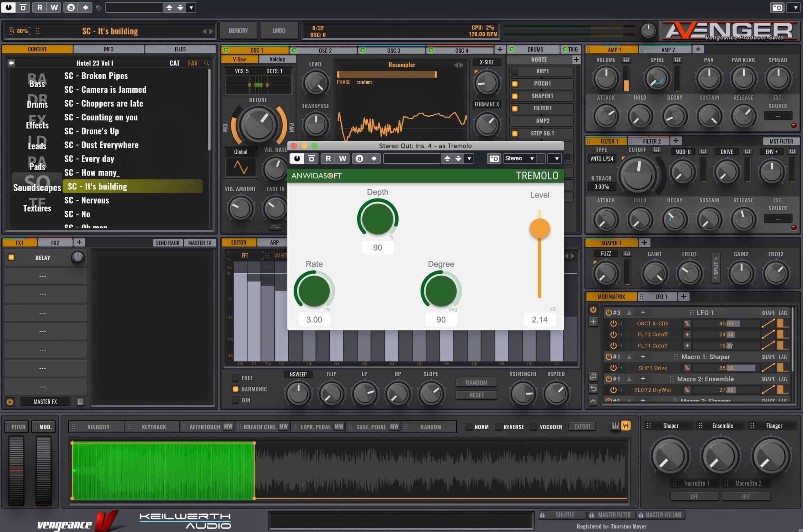This screenshot has height=532, width=803.
Task: Click the Write automation W button in the Tremolo window
Action: click(x=343, y=158)
